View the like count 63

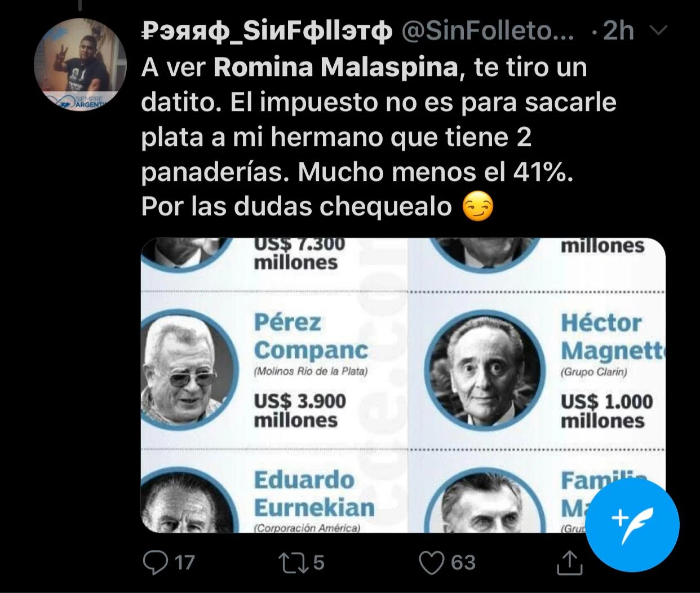pyautogui.click(x=463, y=563)
